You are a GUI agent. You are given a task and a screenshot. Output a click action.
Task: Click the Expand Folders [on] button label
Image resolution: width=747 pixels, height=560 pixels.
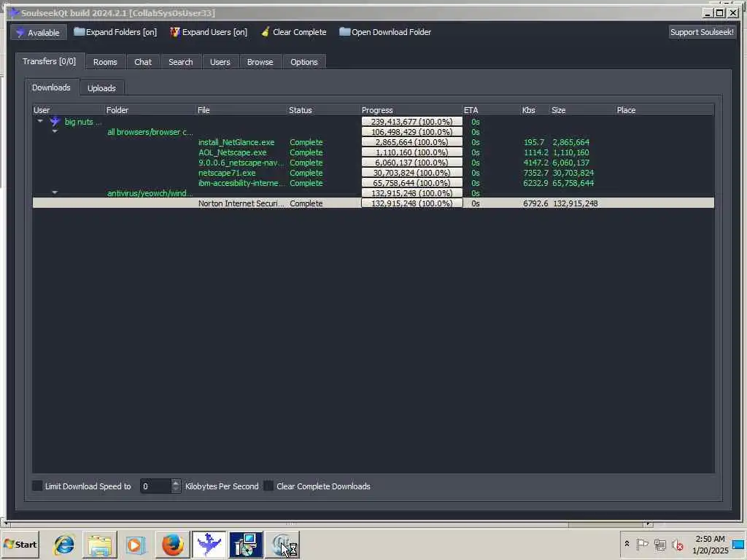(122, 32)
